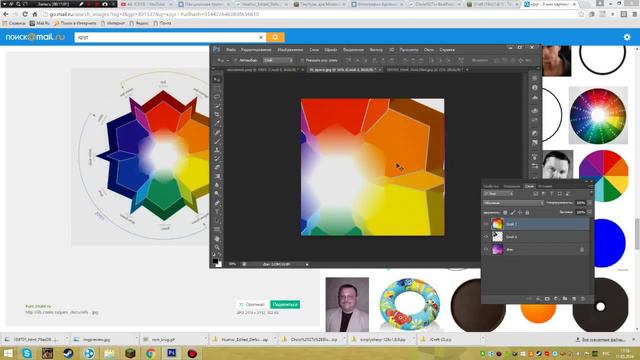640x360 pixels.
Task: Select the Zoom magnifier tool in Photoshop
Action: (217, 247)
